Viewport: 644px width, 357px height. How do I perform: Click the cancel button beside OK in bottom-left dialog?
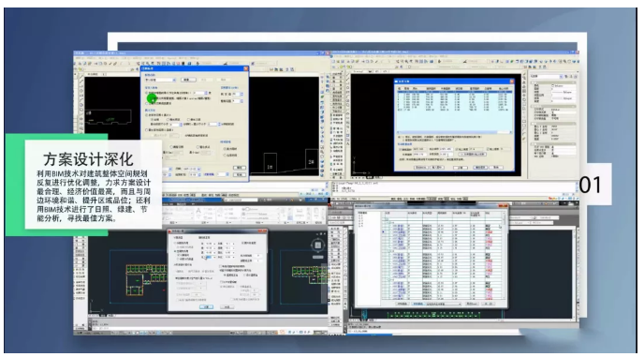pyautogui.click(x=227, y=306)
